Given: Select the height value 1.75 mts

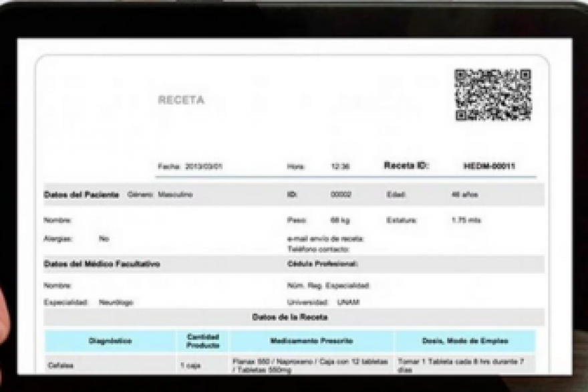Looking at the screenshot, I should click(466, 220).
